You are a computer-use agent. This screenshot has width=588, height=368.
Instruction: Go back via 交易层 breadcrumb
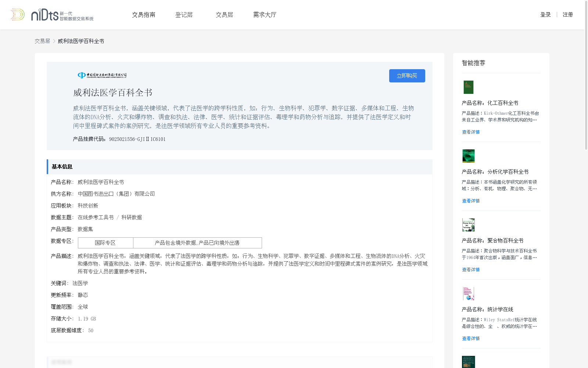coord(42,41)
